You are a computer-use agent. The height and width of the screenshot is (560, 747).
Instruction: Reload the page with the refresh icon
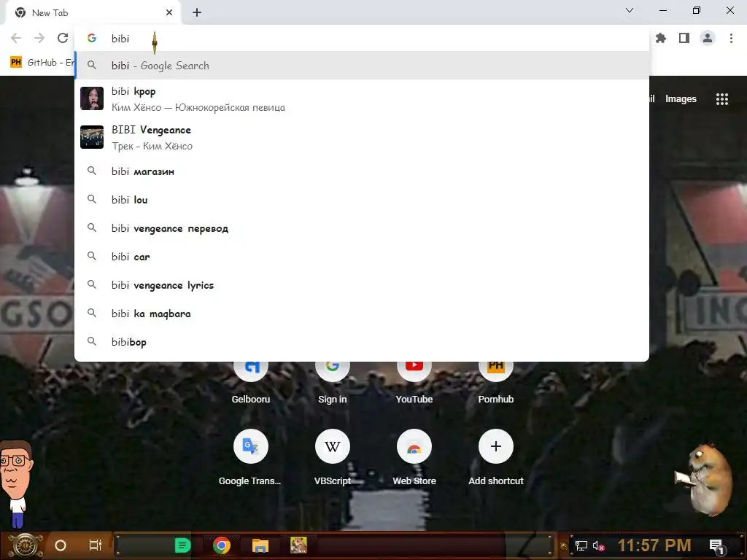(63, 38)
